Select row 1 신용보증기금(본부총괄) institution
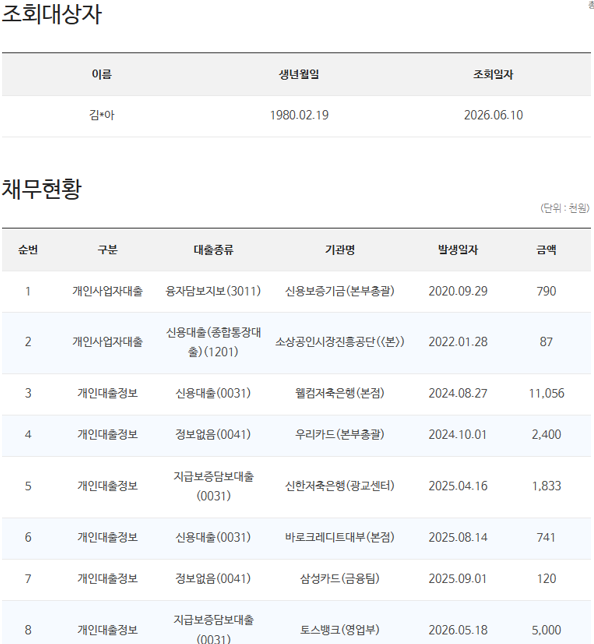The width and height of the screenshot is (594, 644). 340,291
